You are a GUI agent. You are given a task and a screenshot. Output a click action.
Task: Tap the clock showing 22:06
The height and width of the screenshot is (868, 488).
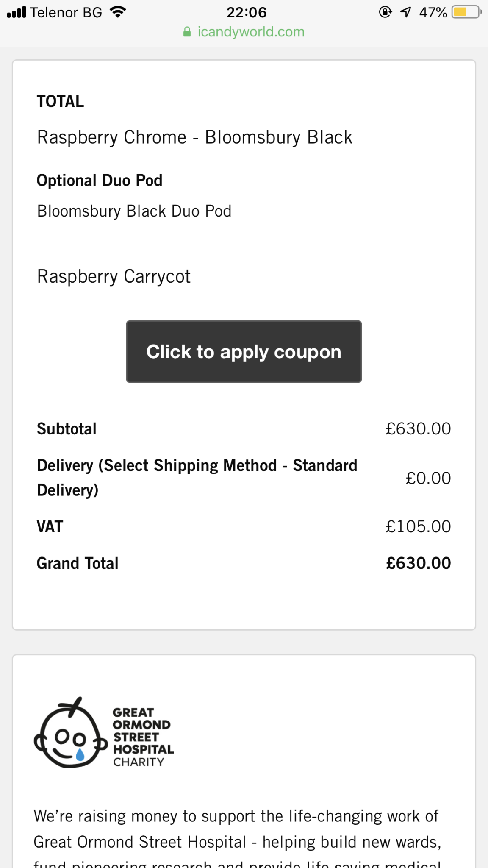pos(246,12)
